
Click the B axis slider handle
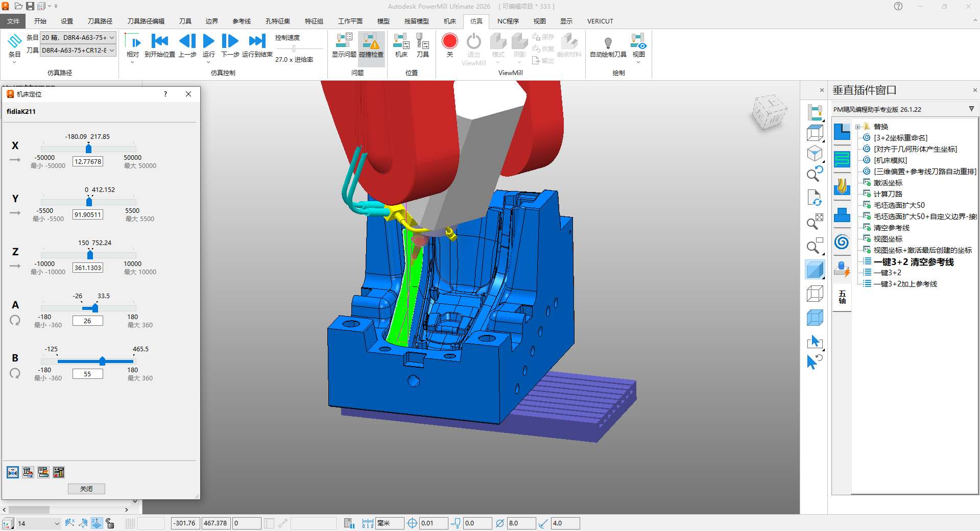[102, 361]
